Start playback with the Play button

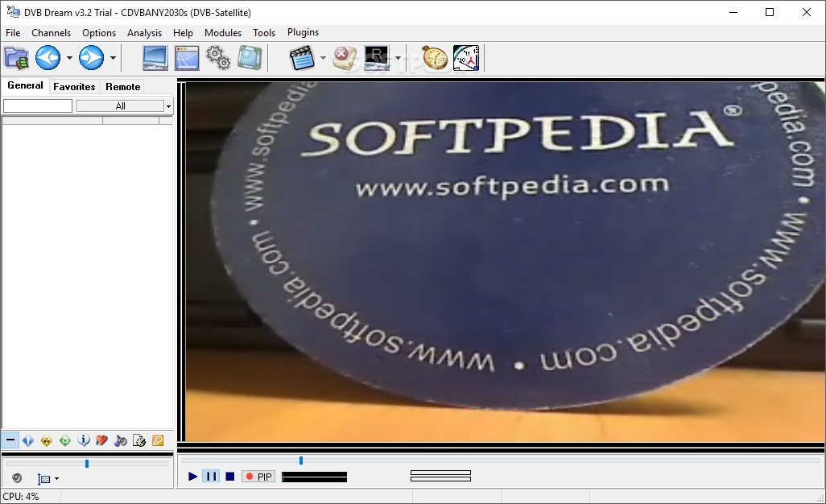(192, 477)
